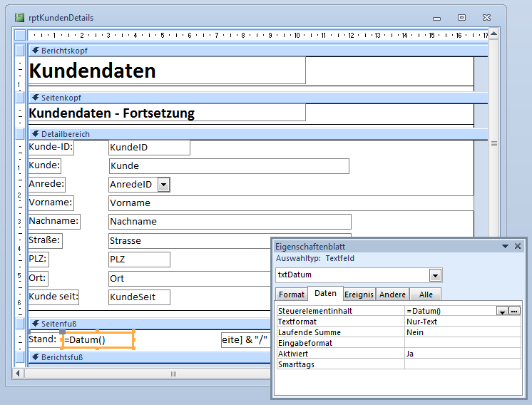Click the vertical scrollbar thumb
Image resolution: width=532 pixels, height=405 pixels.
tap(494, 144)
